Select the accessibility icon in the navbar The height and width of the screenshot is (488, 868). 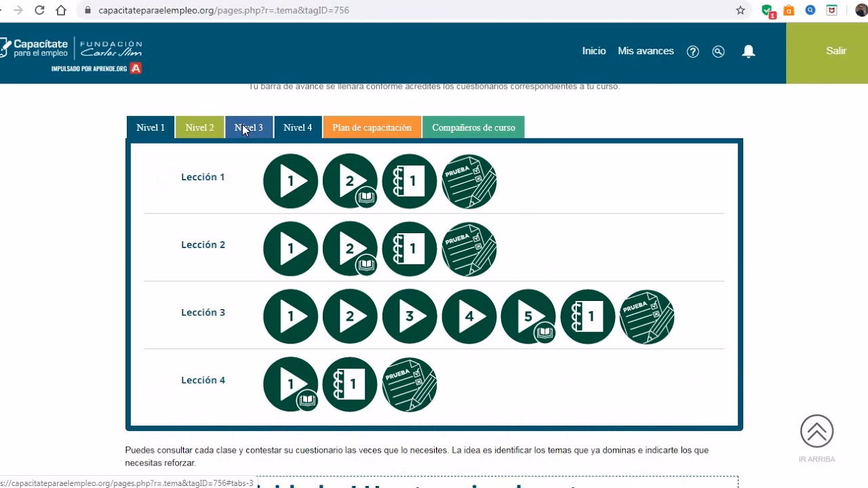719,51
